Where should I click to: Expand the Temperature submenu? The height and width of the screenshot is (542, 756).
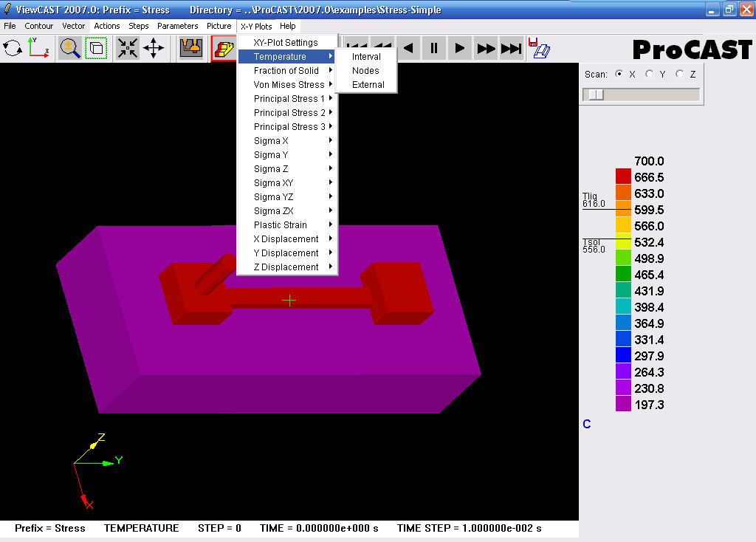(x=287, y=56)
